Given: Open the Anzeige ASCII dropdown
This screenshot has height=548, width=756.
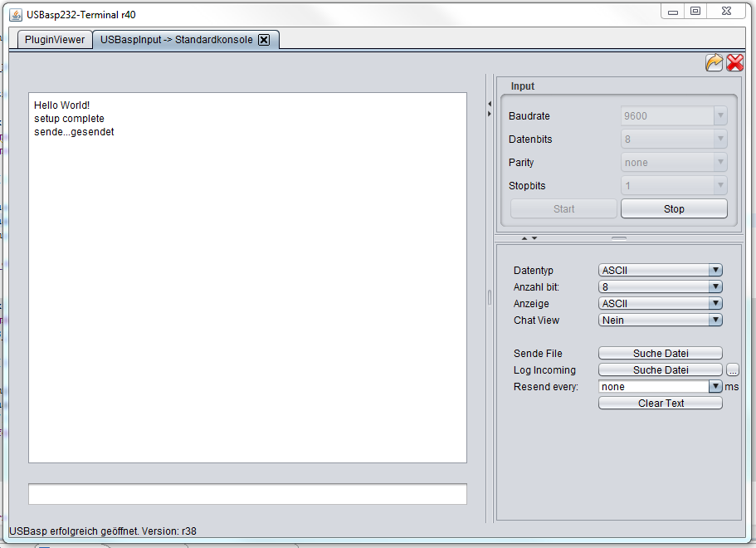Looking at the screenshot, I should click(x=660, y=303).
